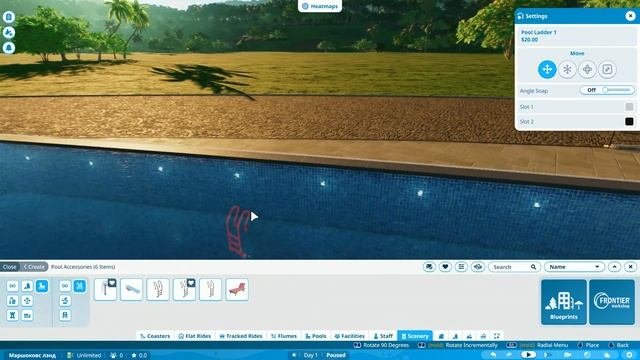640x360 pixels.
Task: Switch to the Tracked Rides tab
Action: point(241,336)
